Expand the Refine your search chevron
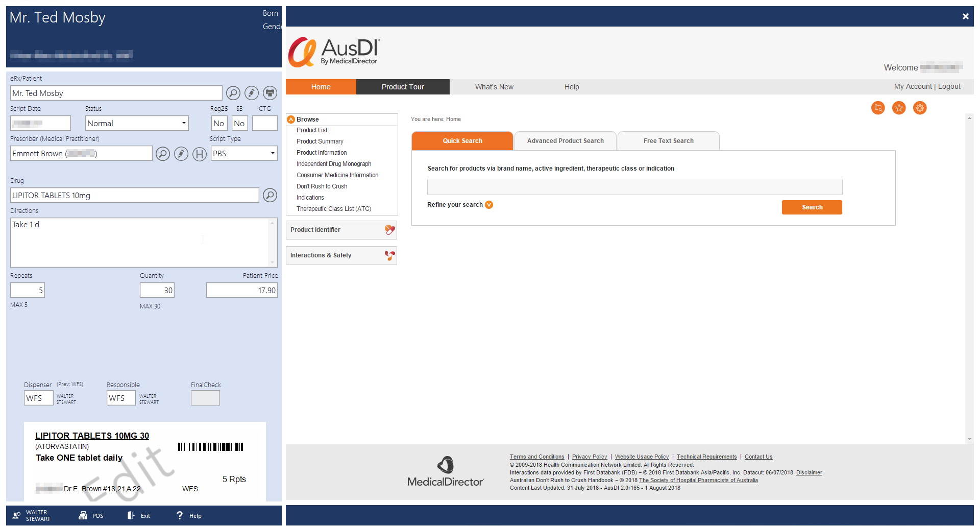This screenshot has height=526, width=980. click(489, 205)
